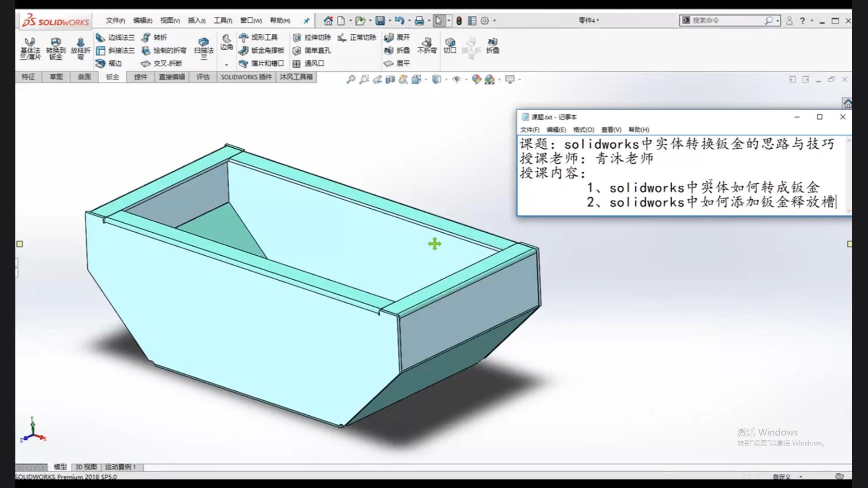Open the 编辑(E) menu in SolidWorks
Viewport: 868px width, 488px height.
coord(142,21)
